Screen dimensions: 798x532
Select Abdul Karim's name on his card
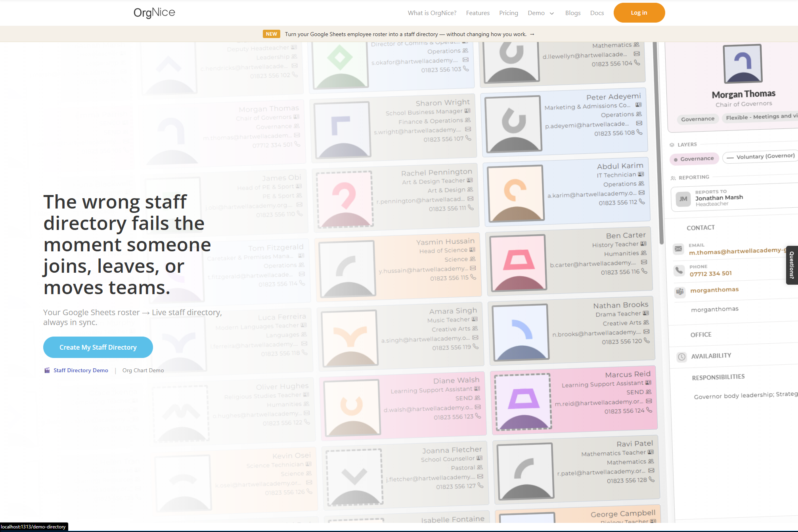click(620, 166)
